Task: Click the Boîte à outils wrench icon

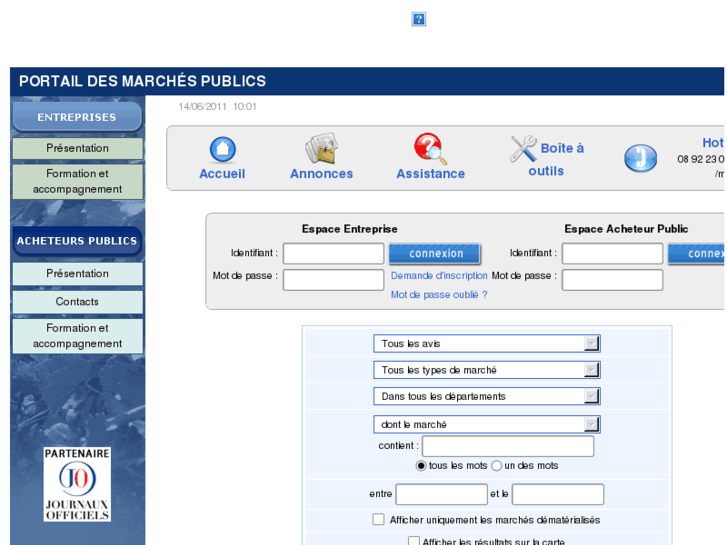Action: tap(523, 148)
